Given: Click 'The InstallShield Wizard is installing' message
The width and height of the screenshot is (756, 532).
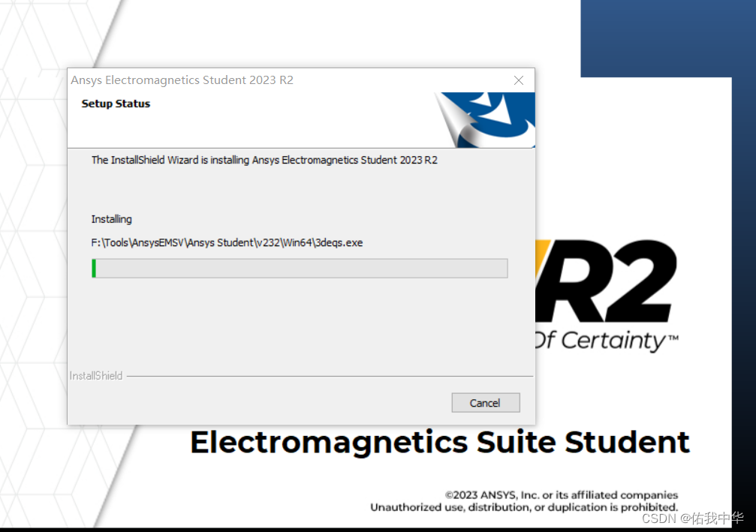Looking at the screenshot, I should click(x=264, y=160).
